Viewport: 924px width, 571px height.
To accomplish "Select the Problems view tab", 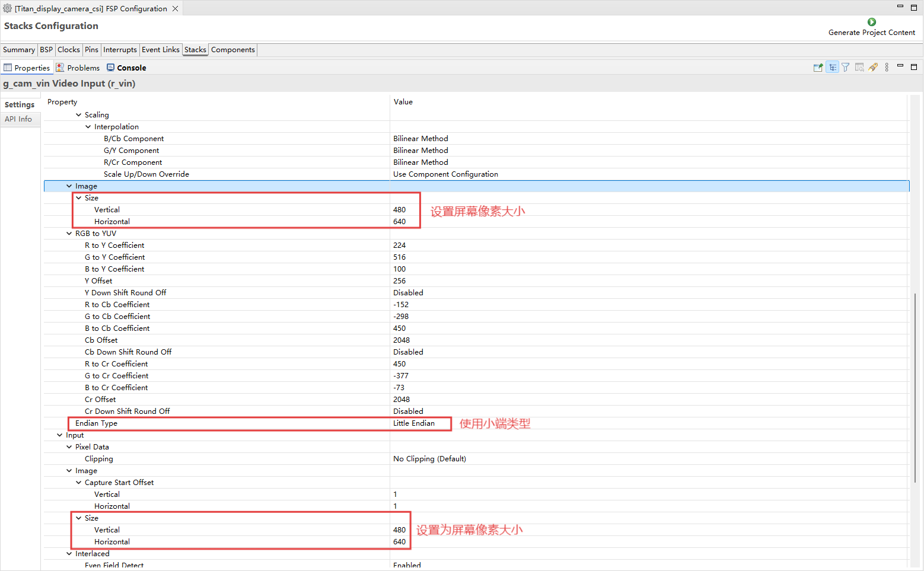I will tap(78, 68).
